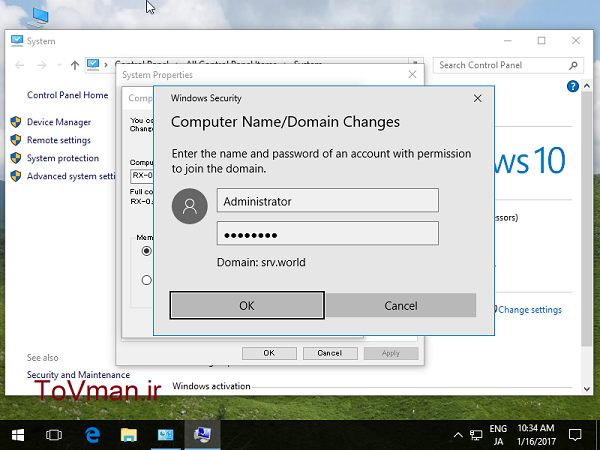Click OK button in System Properties
600x450 pixels.
coord(269,353)
